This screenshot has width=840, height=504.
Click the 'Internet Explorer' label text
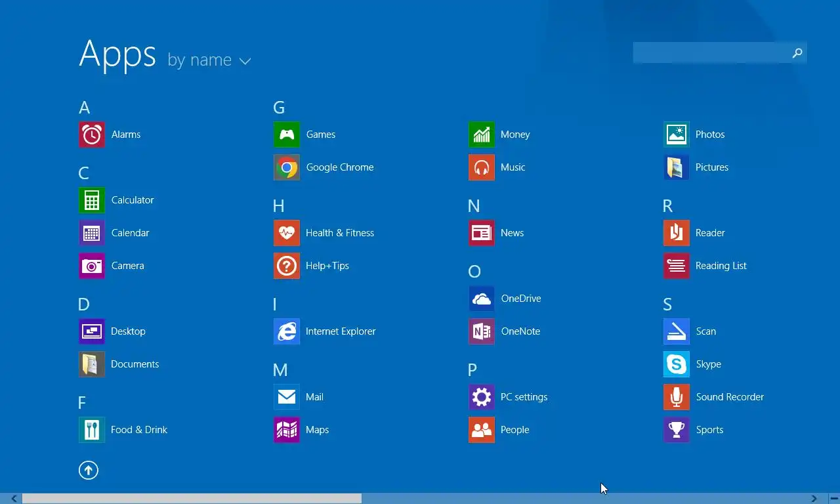341,331
